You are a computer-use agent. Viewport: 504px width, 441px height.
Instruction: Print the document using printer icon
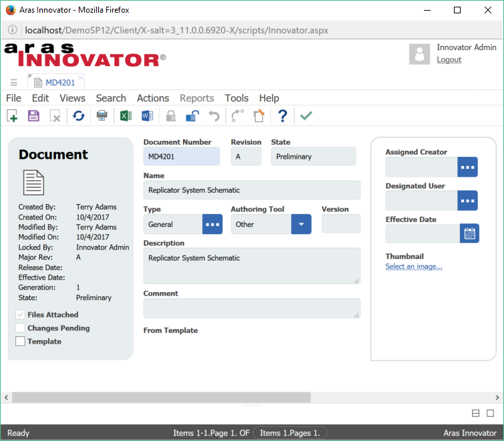click(x=102, y=115)
